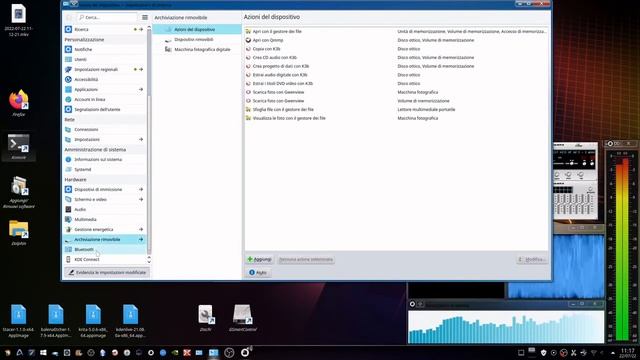Click the Rimuovi azione selezionata button

(x=306, y=259)
